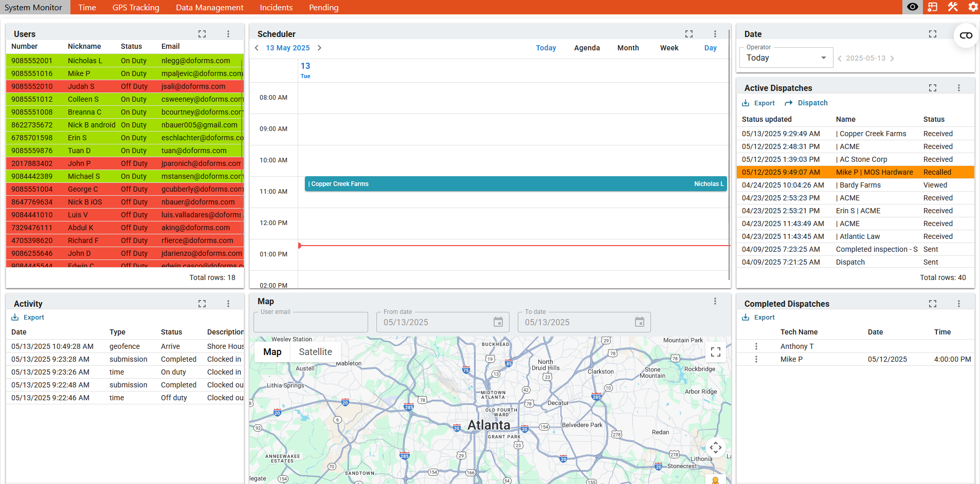Select the geofence Arrive activity row

(x=125, y=346)
